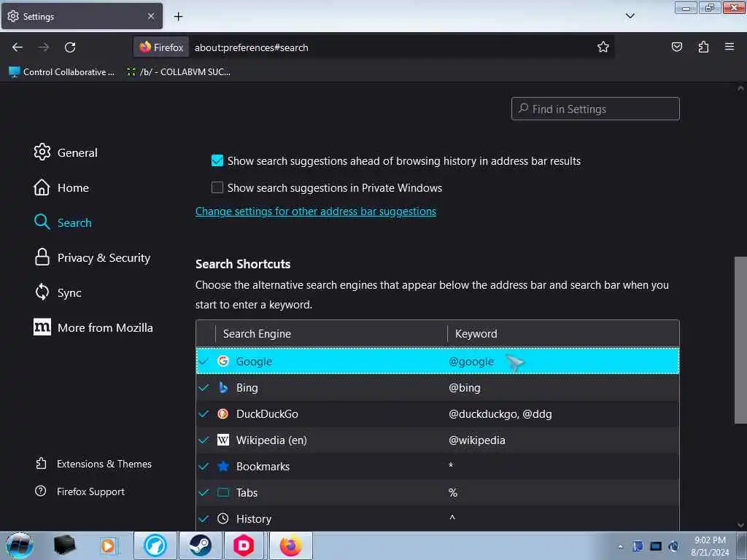This screenshot has height=560, width=747.
Task: Reload the current page
Action: 70,47
